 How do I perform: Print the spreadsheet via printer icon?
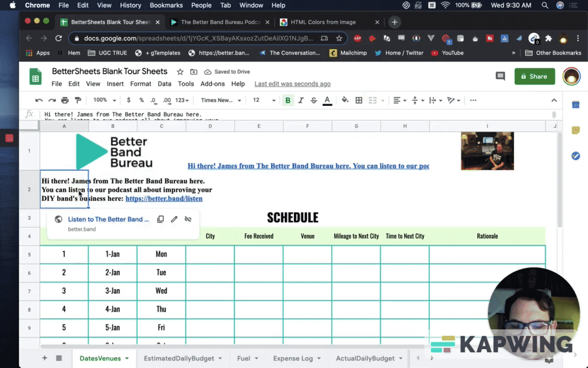(x=65, y=100)
